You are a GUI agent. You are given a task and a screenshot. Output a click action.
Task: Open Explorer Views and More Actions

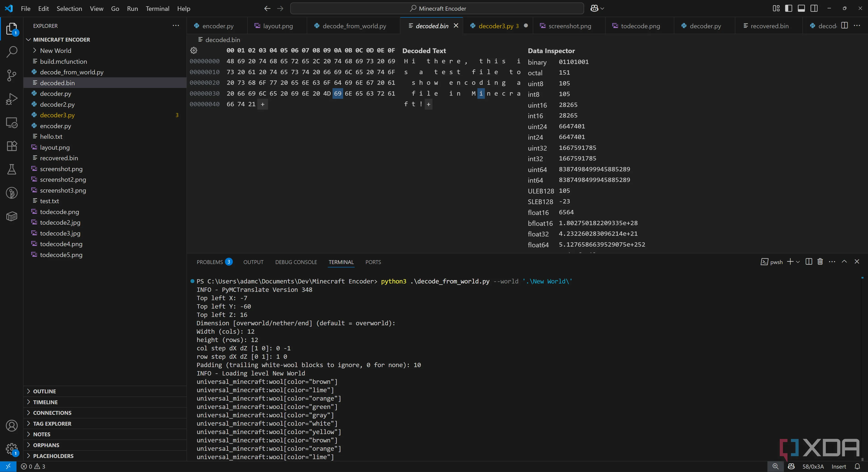click(176, 26)
